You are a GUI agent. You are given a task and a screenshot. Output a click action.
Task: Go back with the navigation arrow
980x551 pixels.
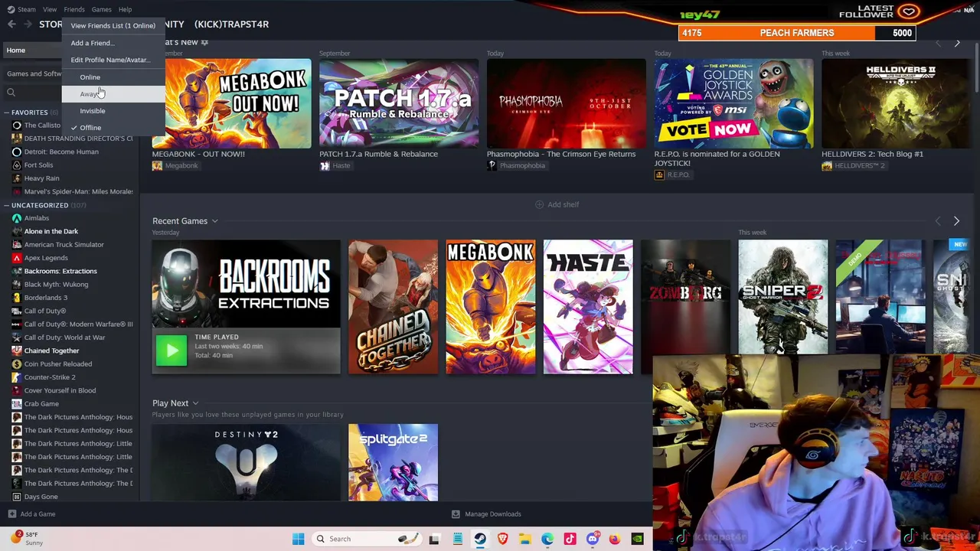coord(11,24)
